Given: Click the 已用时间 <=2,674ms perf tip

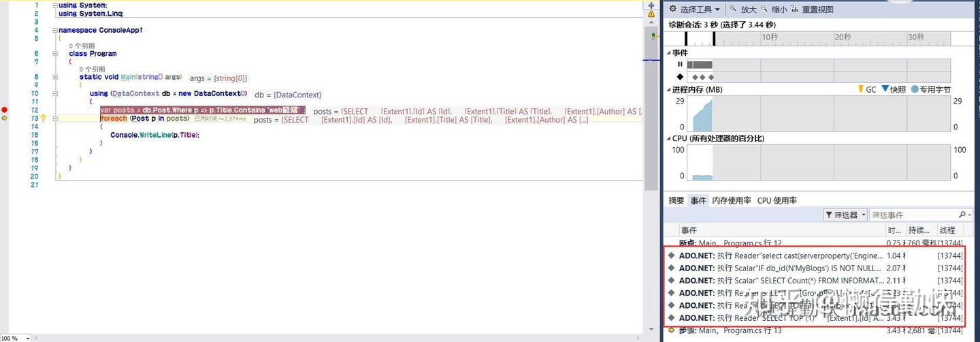Looking at the screenshot, I should tap(220, 119).
